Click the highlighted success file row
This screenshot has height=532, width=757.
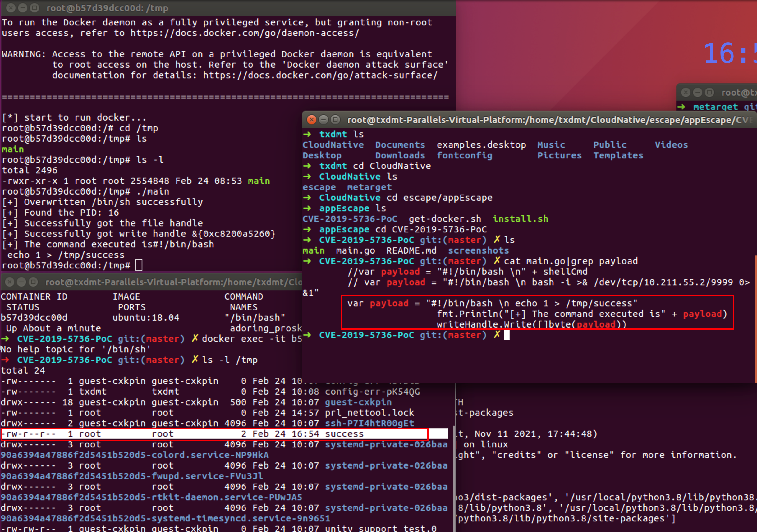point(214,434)
